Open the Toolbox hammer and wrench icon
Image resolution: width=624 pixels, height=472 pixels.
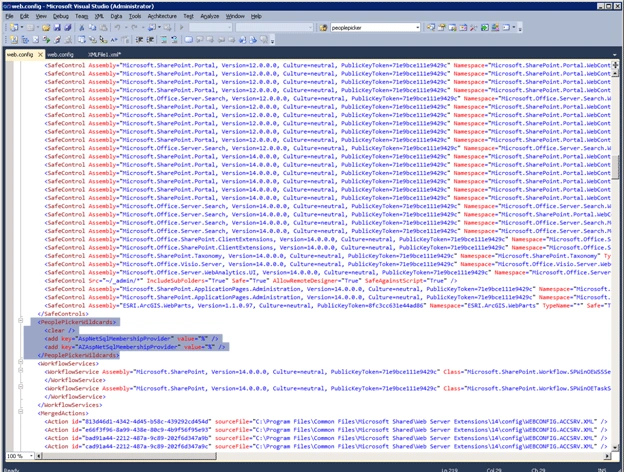click(474, 27)
